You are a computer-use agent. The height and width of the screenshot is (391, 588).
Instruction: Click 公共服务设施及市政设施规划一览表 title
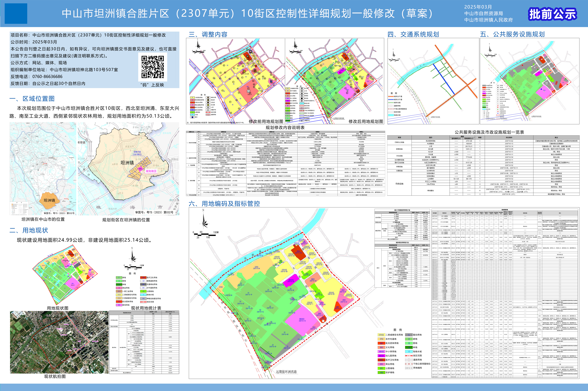pos(489,132)
